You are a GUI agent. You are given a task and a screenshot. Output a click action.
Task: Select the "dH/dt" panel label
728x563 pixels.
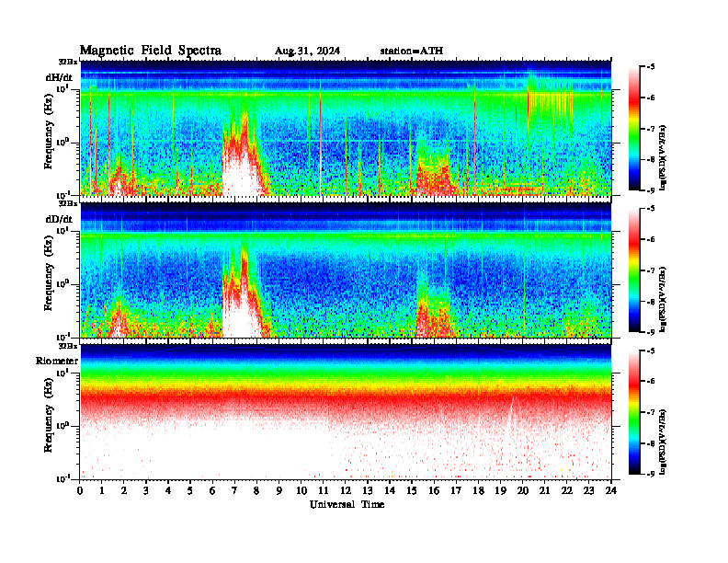(x=59, y=77)
